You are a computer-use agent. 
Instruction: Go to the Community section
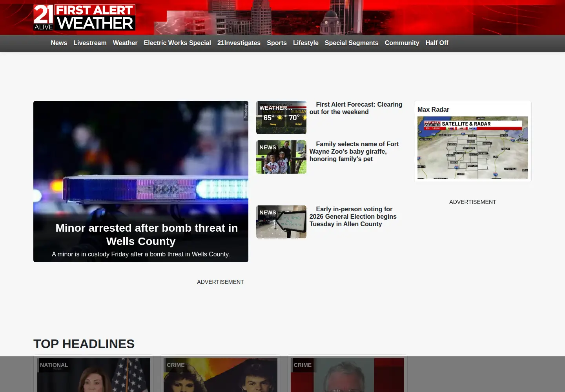(x=402, y=43)
